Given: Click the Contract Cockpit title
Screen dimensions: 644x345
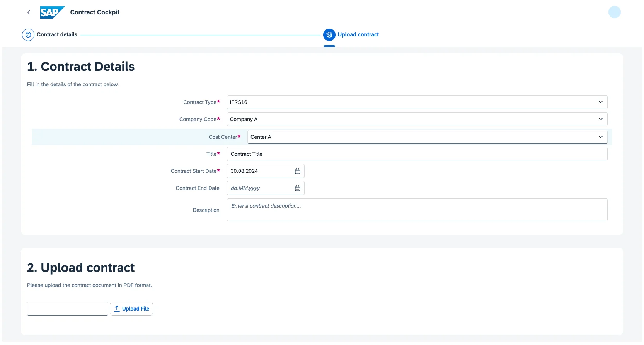Looking at the screenshot, I should click(x=95, y=12).
